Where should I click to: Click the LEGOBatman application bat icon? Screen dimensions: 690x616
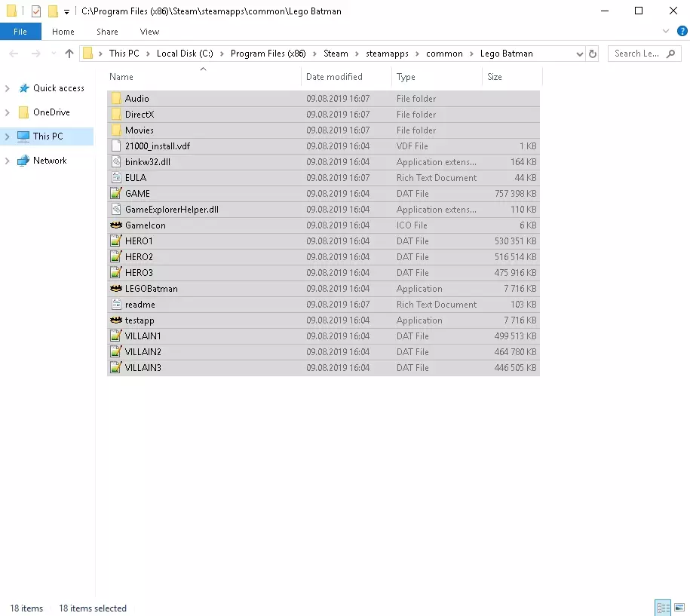116,289
